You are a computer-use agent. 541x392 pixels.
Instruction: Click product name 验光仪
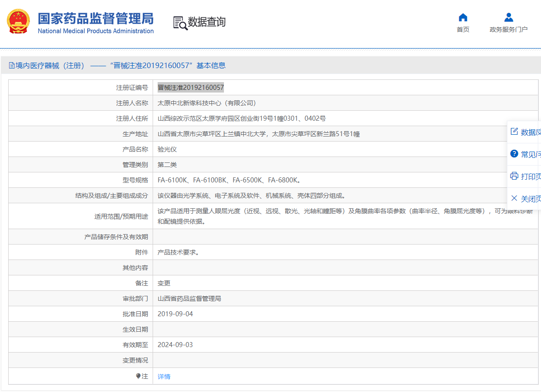pyautogui.click(x=167, y=149)
